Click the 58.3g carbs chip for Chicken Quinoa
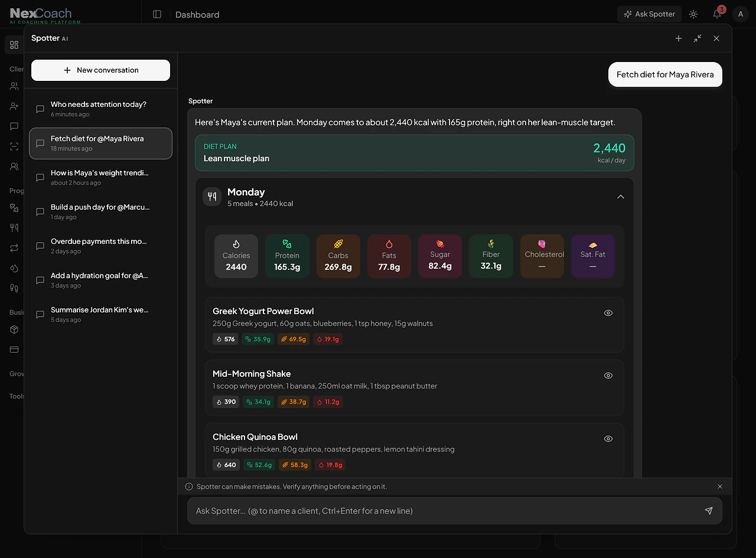Screen dimensions: 756x558 295,465
